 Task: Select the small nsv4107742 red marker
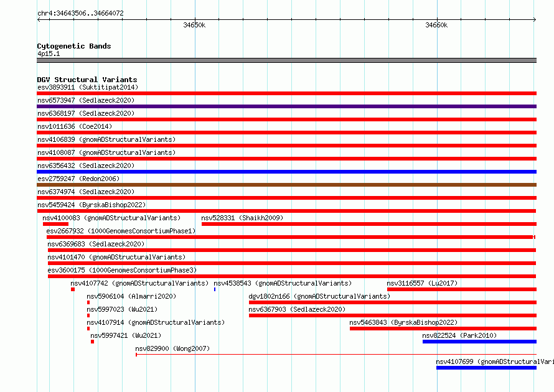point(73,289)
